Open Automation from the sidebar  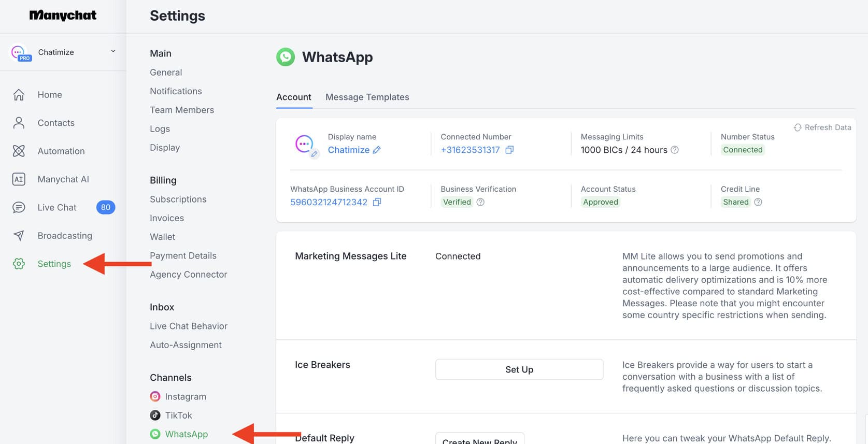61,151
